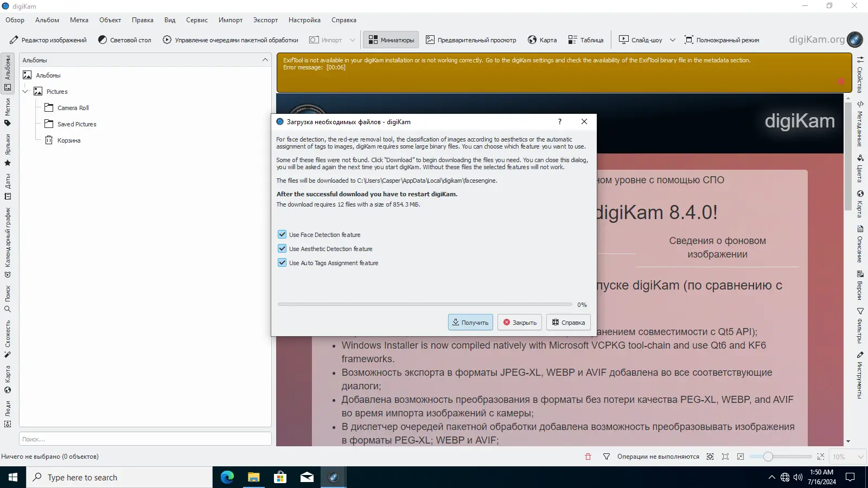This screenshot has height=488, width=868.
Task: Select the Saved Pictures album
Action: (76, 124)
